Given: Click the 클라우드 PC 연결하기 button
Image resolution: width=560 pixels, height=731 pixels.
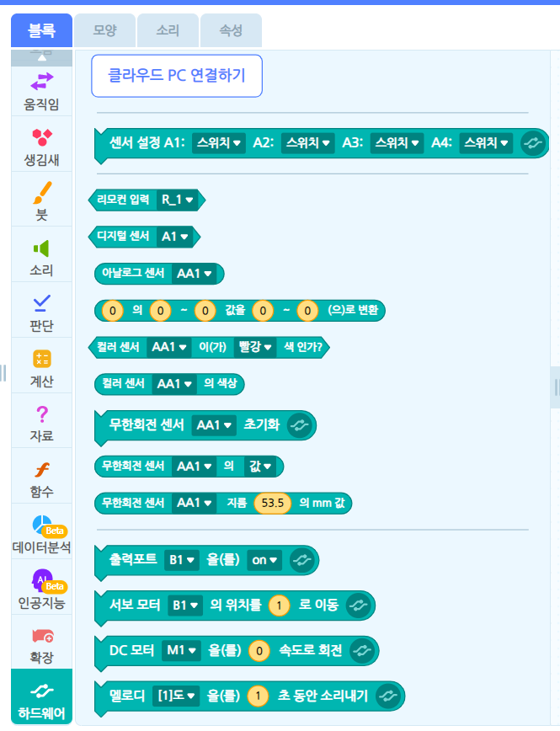Looking at the screenshot, I should pos(177,76).
